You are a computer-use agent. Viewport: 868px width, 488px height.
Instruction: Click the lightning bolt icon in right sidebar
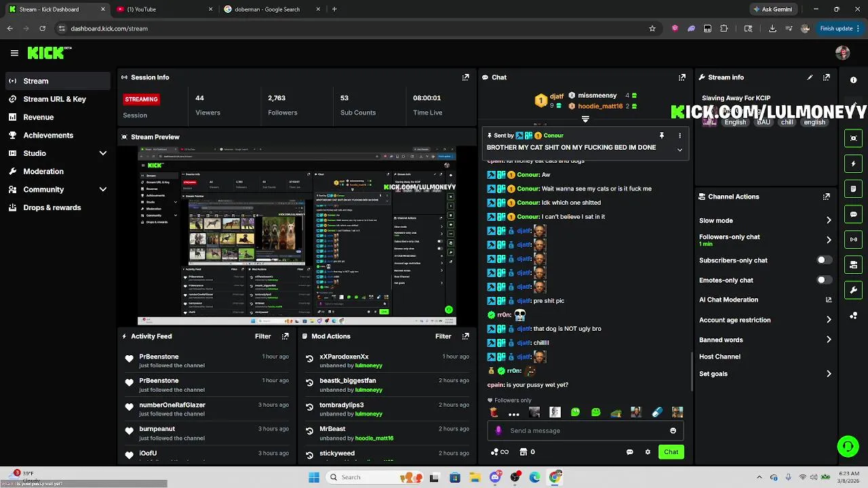click(853, 163)
